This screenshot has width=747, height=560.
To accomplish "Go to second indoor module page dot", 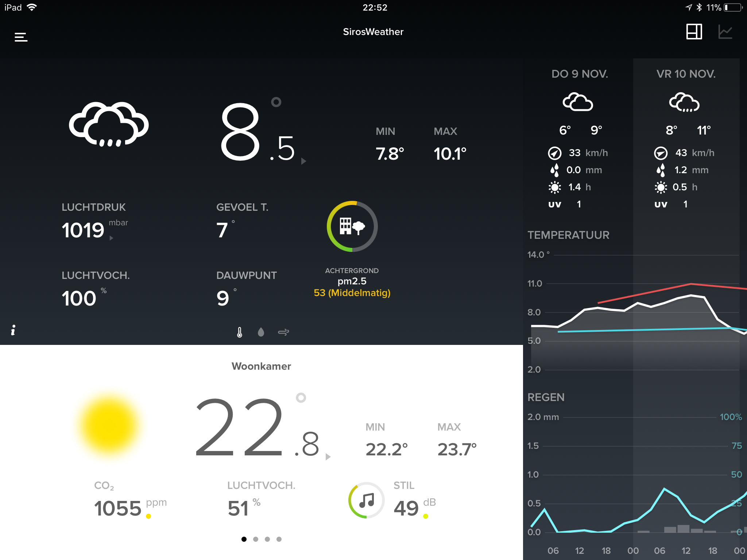I will [x=256, y=539].
